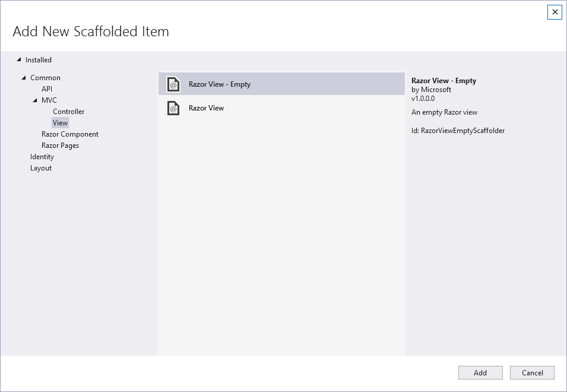Click the version v1.0.0.0 text
The width and height of the screenshot is (567, 392).
423,99
